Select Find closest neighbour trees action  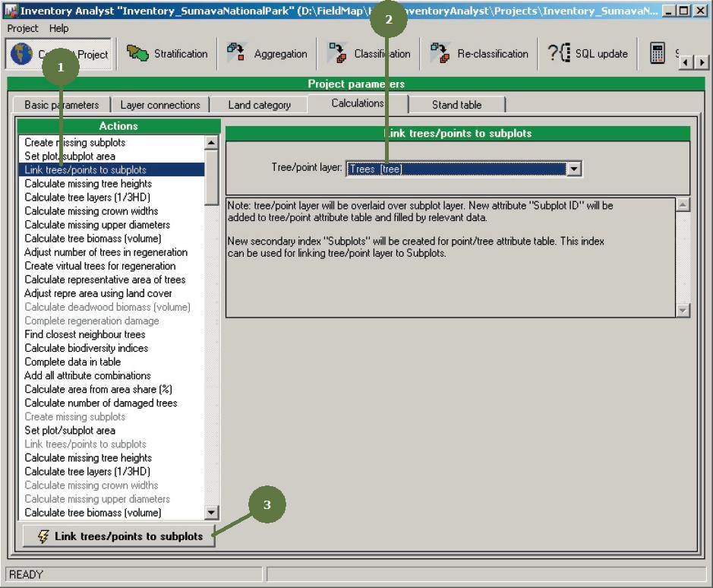click(x=85, y=334)
